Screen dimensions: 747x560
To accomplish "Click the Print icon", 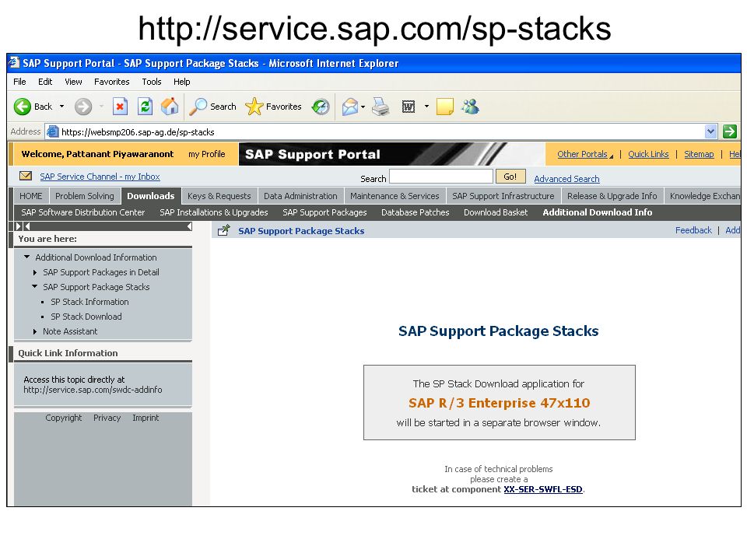I will pos(381,107).
